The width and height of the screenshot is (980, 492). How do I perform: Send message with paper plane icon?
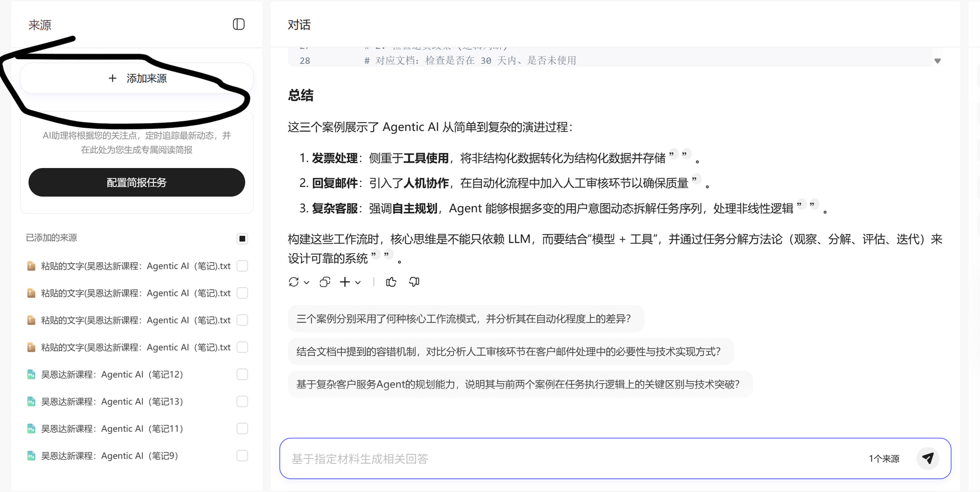927,458
